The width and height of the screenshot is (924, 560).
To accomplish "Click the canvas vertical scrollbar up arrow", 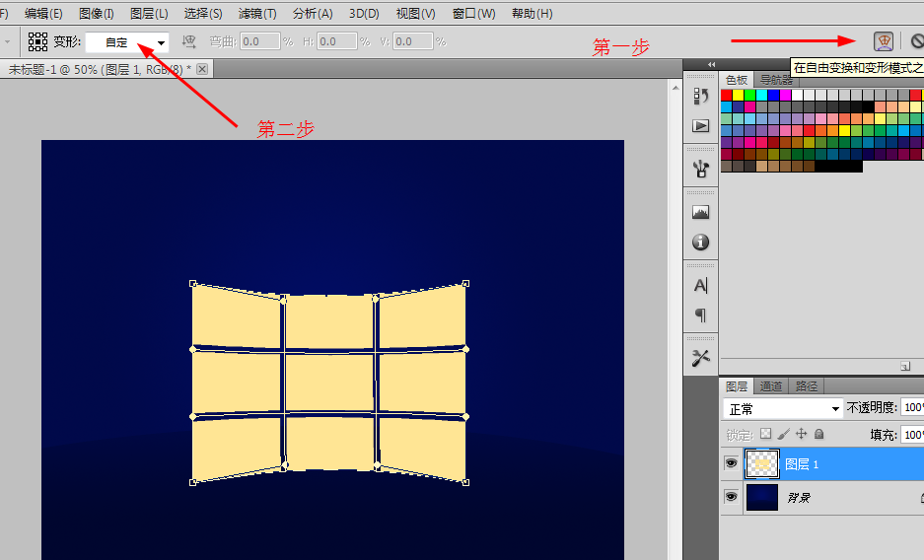I will [675, 88].
